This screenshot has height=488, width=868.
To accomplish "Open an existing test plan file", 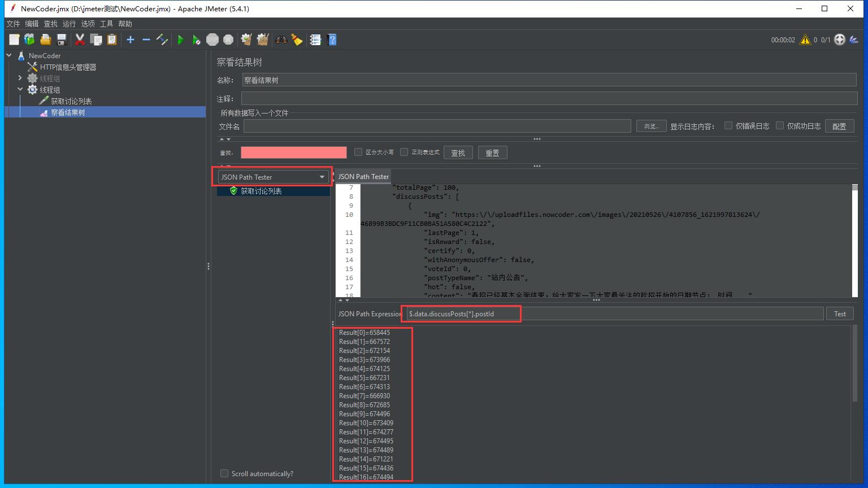I will coord(46,40).
